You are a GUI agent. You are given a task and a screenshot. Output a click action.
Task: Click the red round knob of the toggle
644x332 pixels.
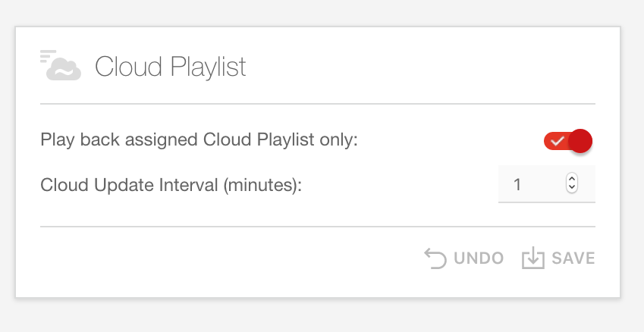point(580,141)
